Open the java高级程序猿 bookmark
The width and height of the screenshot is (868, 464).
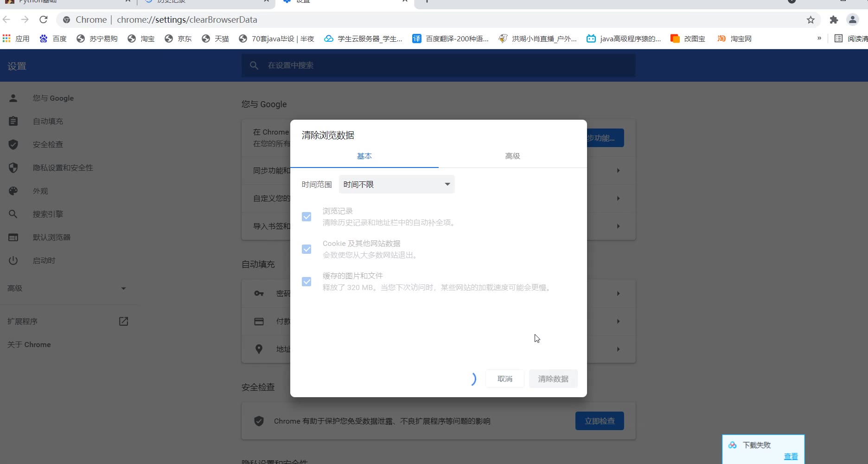(x=624, y=39)
